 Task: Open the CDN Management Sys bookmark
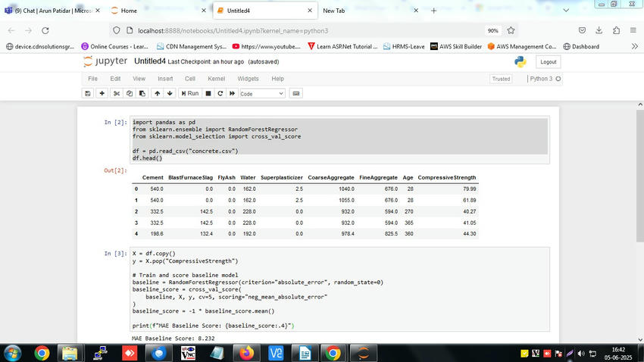click(192, 46)
